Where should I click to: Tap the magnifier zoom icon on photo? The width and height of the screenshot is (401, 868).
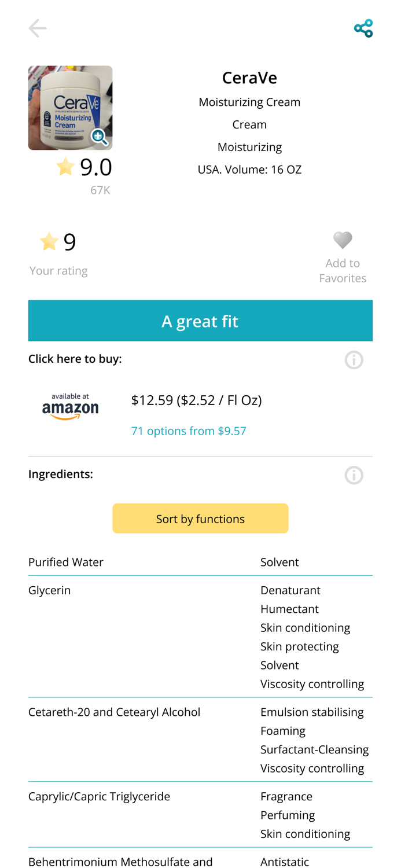tap(100, 137)
